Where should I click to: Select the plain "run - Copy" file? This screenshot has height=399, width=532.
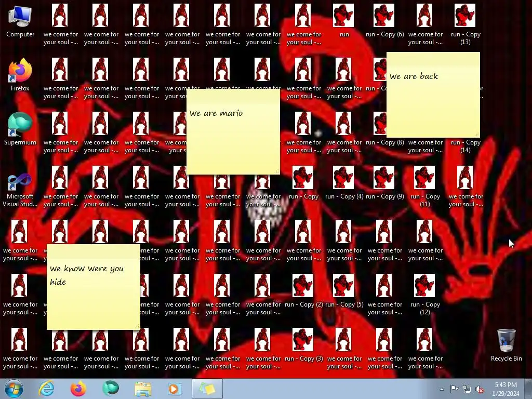pyautogui.click(x=303, y=183)
